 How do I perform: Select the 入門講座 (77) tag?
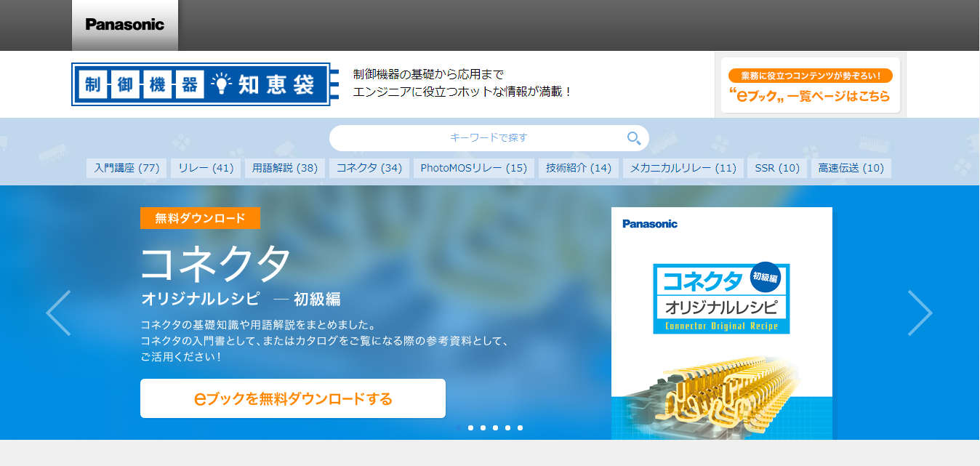click(126, 168)
